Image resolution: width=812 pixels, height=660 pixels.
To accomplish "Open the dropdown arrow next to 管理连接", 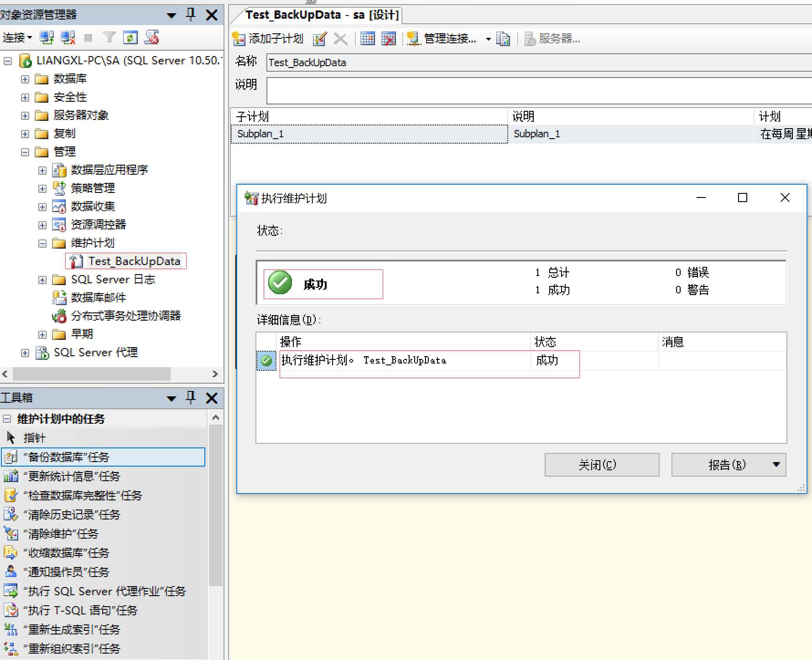I will (489, 39).
